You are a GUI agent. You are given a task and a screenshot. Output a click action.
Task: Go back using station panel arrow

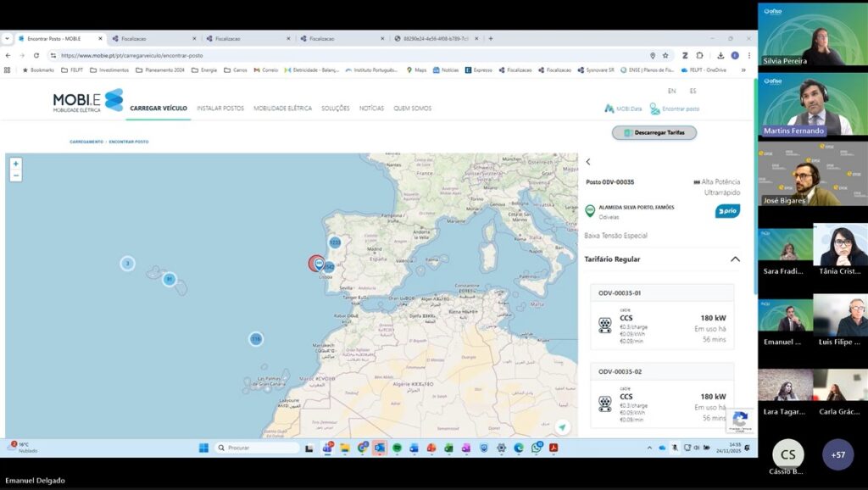[x=588, y=162]
